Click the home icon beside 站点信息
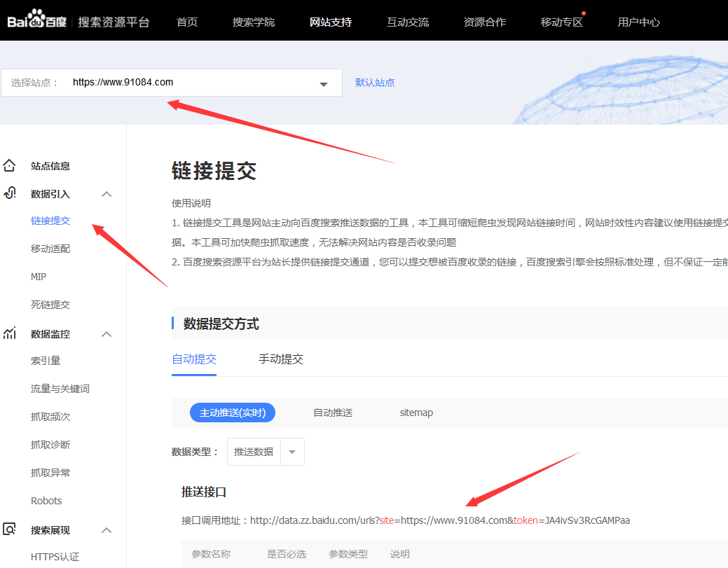 point(10,166)
